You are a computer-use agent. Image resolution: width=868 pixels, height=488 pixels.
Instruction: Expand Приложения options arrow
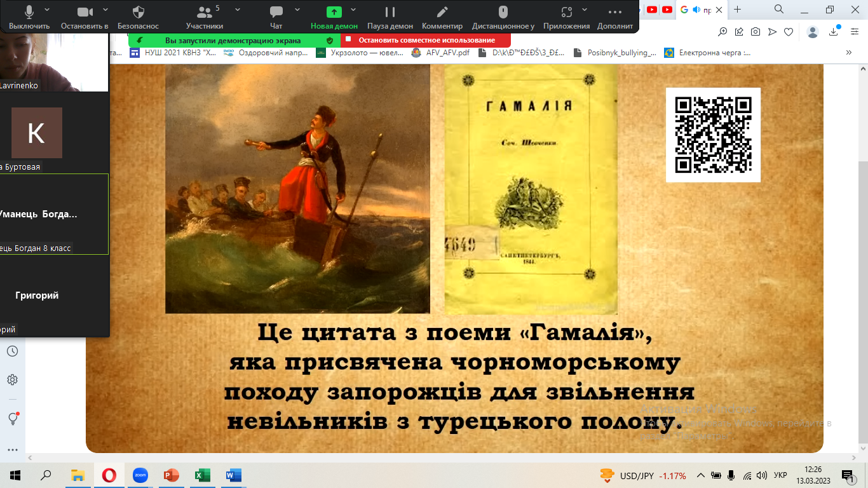point(585,10)
